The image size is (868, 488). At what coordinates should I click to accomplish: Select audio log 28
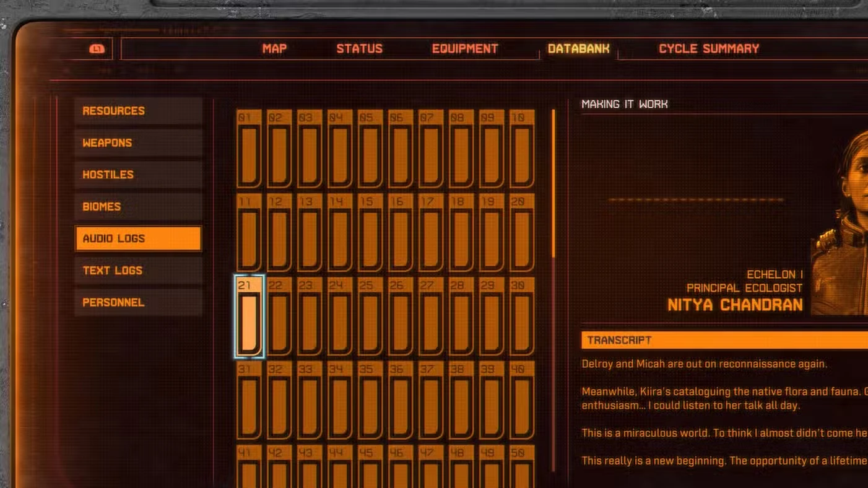(x=462, y=316)
